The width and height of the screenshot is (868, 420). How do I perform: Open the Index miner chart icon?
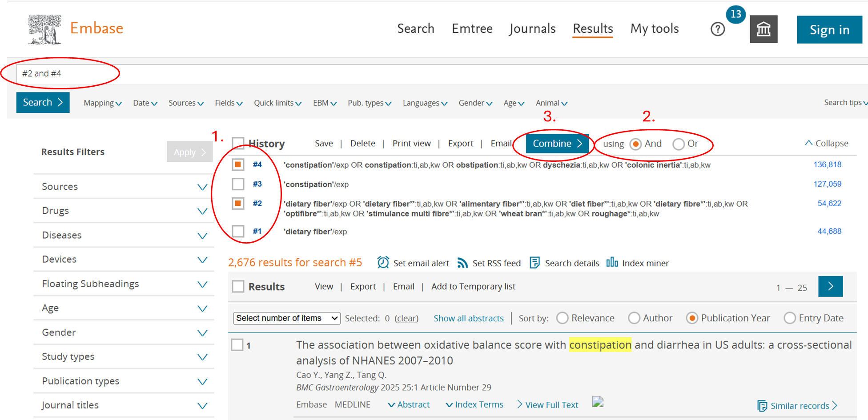(612, 262)
